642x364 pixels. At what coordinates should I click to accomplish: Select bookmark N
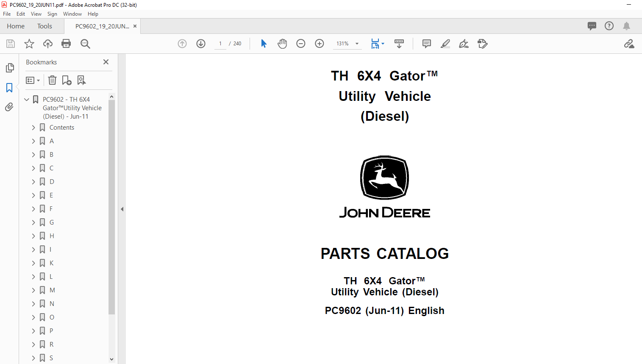click(52, 304)
